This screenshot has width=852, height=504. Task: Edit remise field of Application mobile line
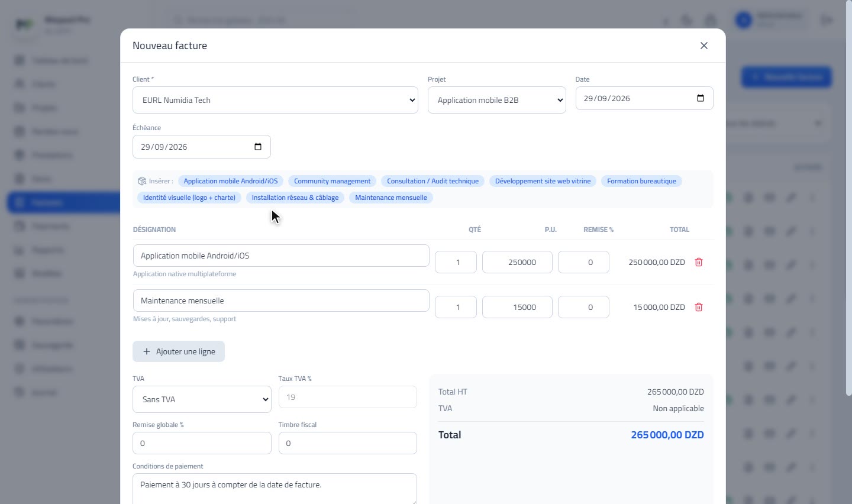click(x=583, y=262)
